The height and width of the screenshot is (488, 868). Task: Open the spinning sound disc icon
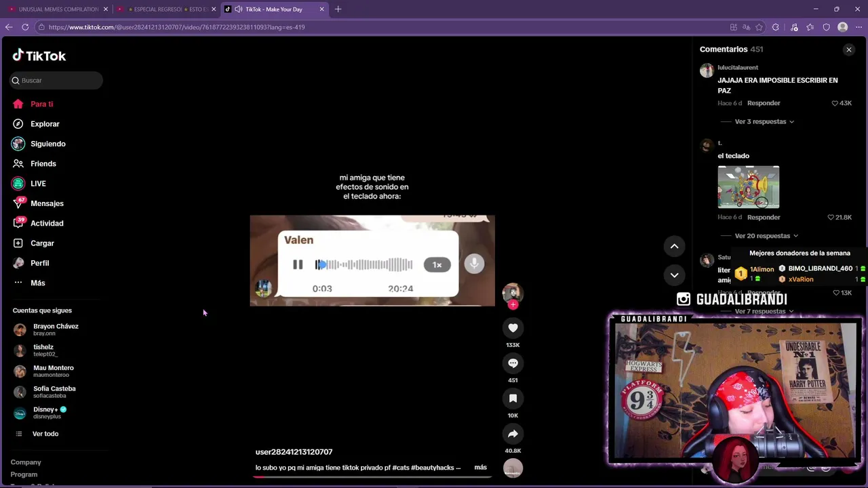[x=513, y=468]
